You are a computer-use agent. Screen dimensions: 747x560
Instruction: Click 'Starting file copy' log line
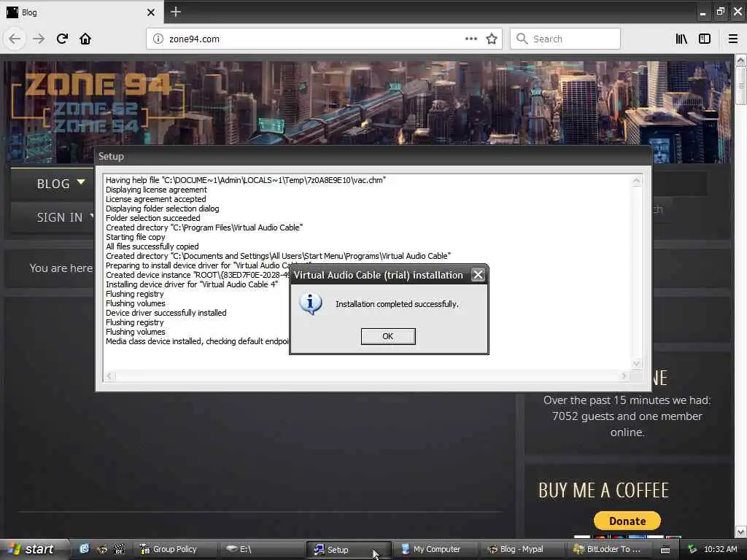point(135,237)
